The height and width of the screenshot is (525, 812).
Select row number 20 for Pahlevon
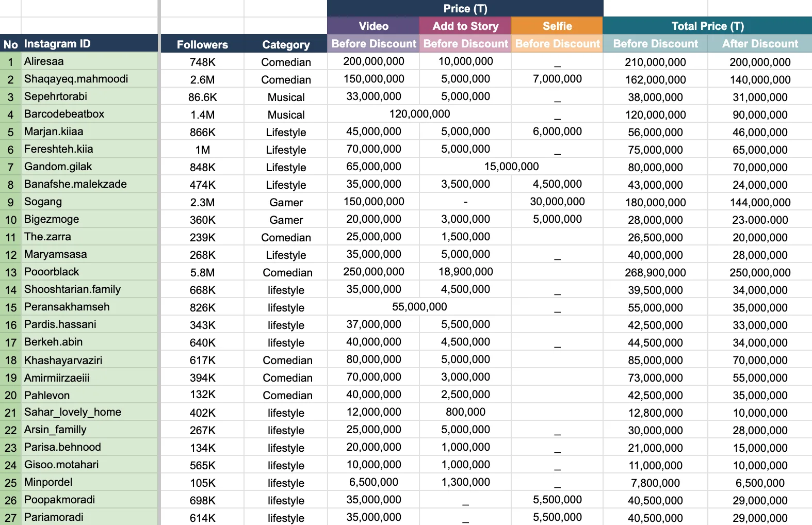point(11,395)
